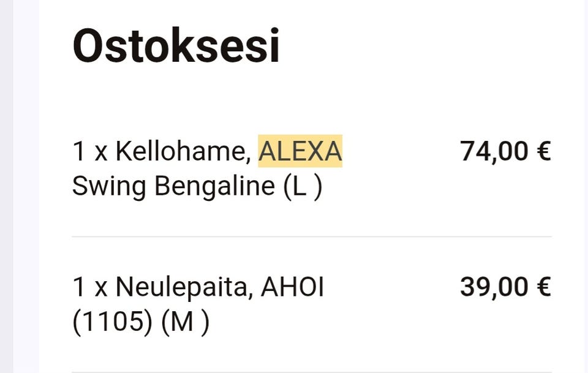
Task: Click the 39,00 € price
Action: pyautogui.click(x=505, y=287)
